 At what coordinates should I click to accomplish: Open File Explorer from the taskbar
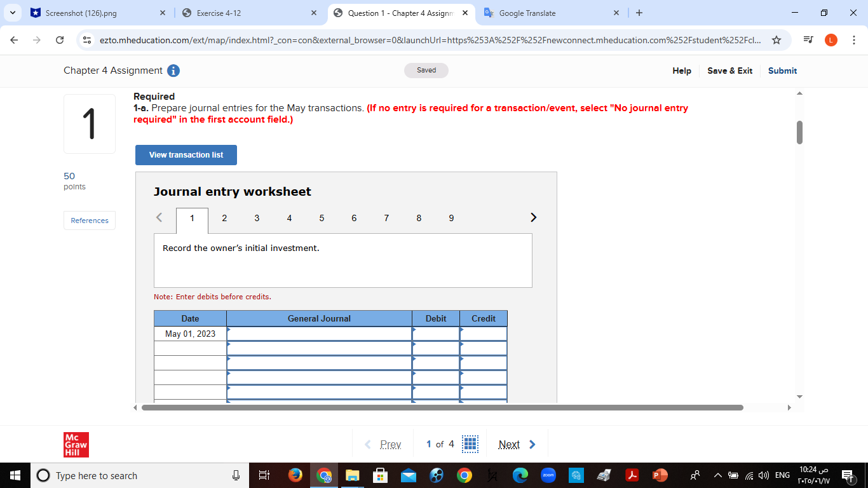click(x=353, y=475)
